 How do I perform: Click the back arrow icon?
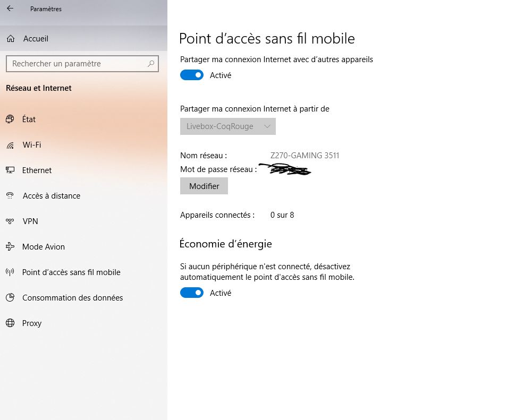coord(10,8)
